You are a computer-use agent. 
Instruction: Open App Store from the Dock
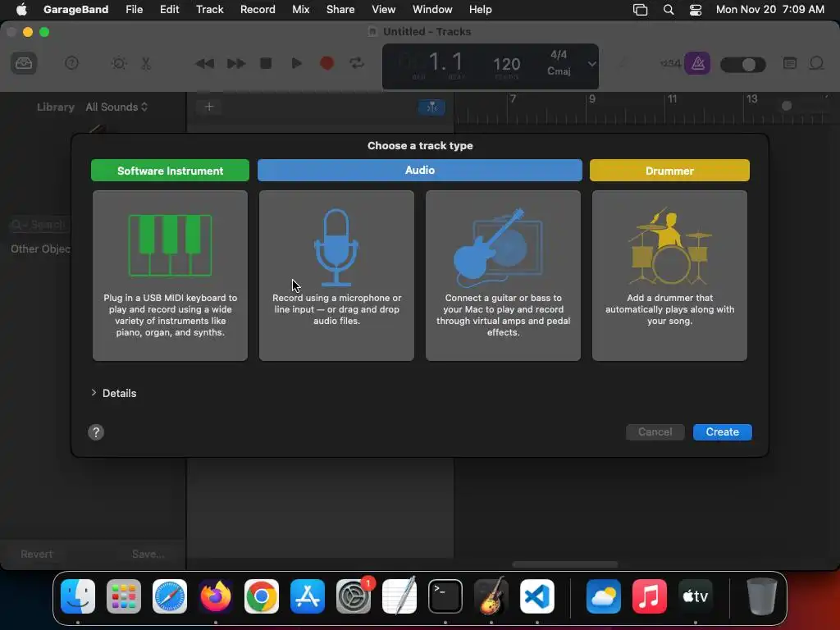point(308,596)
